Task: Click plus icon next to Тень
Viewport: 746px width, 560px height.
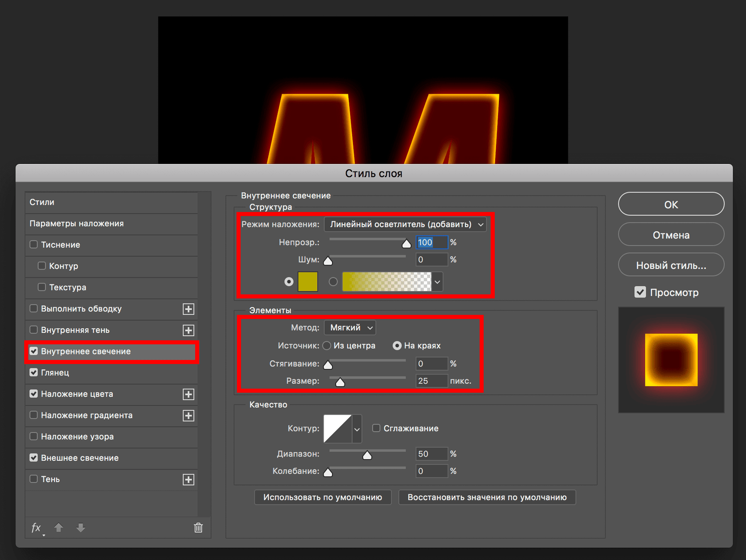Action: [188, 480]
